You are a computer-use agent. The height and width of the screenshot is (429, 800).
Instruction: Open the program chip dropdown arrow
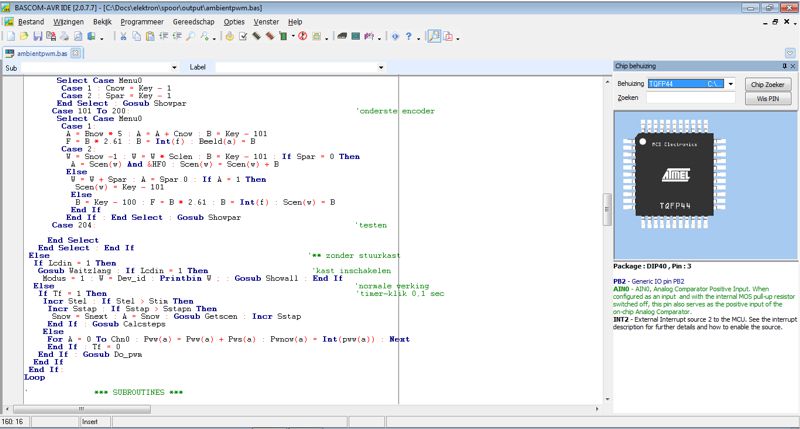pos(293,36)
